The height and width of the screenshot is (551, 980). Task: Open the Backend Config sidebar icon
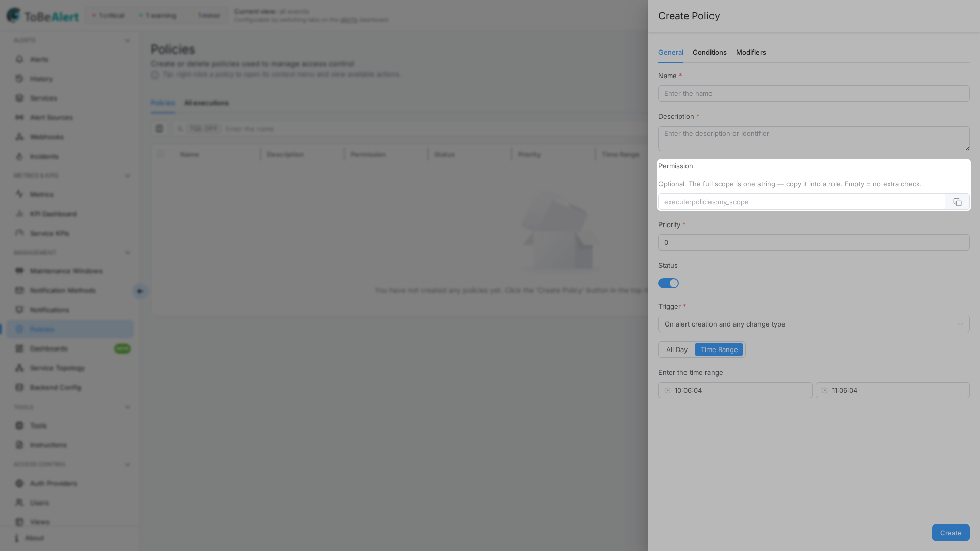tap(19, 387)
